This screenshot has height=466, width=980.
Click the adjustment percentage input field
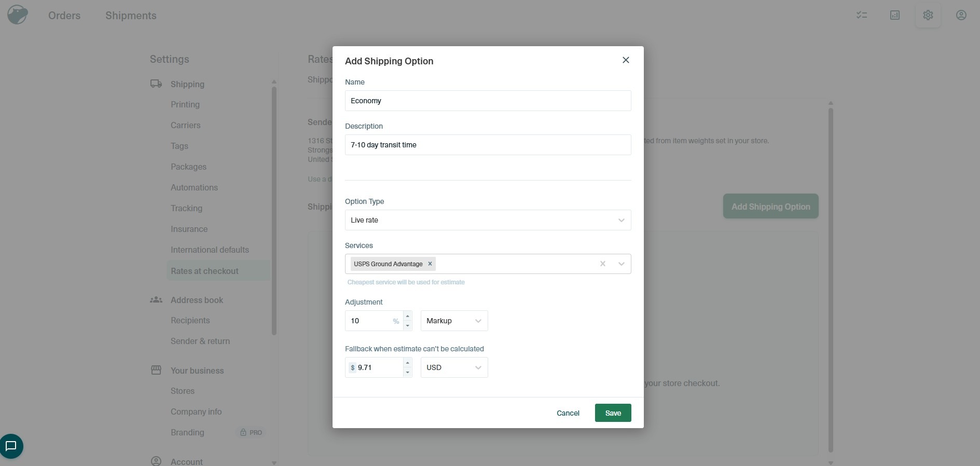[374, 321]
